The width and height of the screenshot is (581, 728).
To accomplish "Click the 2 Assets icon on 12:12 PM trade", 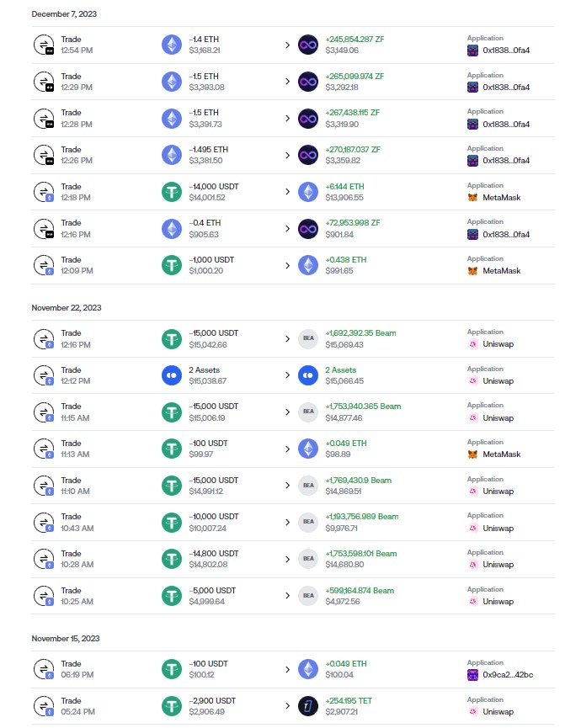I will (x=172, y=375).
